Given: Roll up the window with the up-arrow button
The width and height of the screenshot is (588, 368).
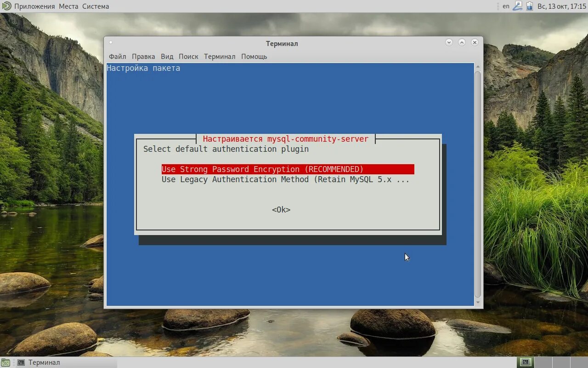Looking at the screenshot, I should [462, 42].
